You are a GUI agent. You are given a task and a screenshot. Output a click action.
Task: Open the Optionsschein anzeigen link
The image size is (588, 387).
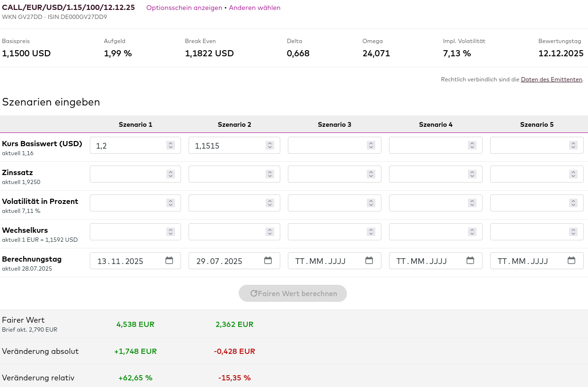(184, 8)
